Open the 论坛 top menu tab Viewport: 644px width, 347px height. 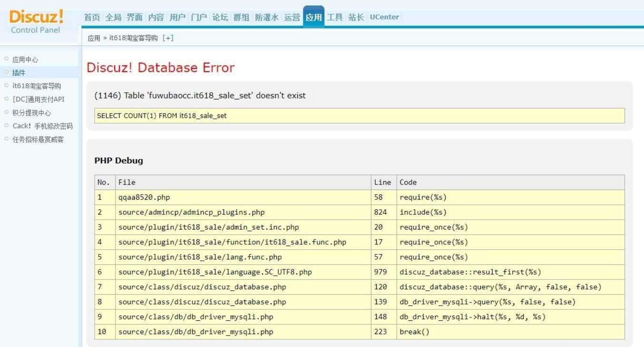[220, 17]
